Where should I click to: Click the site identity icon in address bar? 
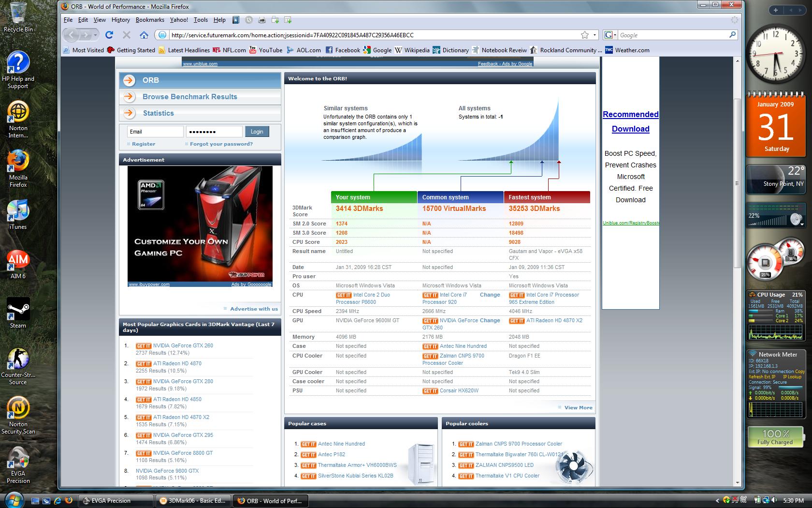[162, 35]
